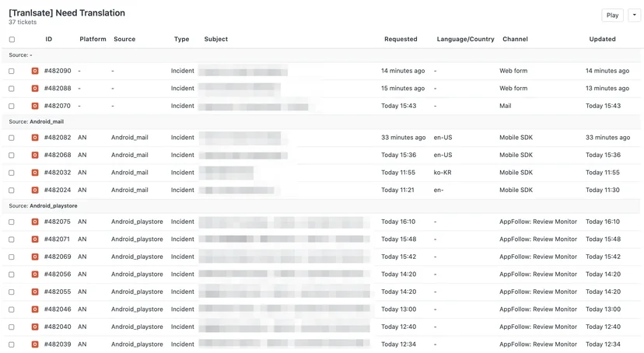Click the red status icon for ticket #482032
The width and height of the screenshot is (644, 353).
pyautogui.click(x=35, y=173)
